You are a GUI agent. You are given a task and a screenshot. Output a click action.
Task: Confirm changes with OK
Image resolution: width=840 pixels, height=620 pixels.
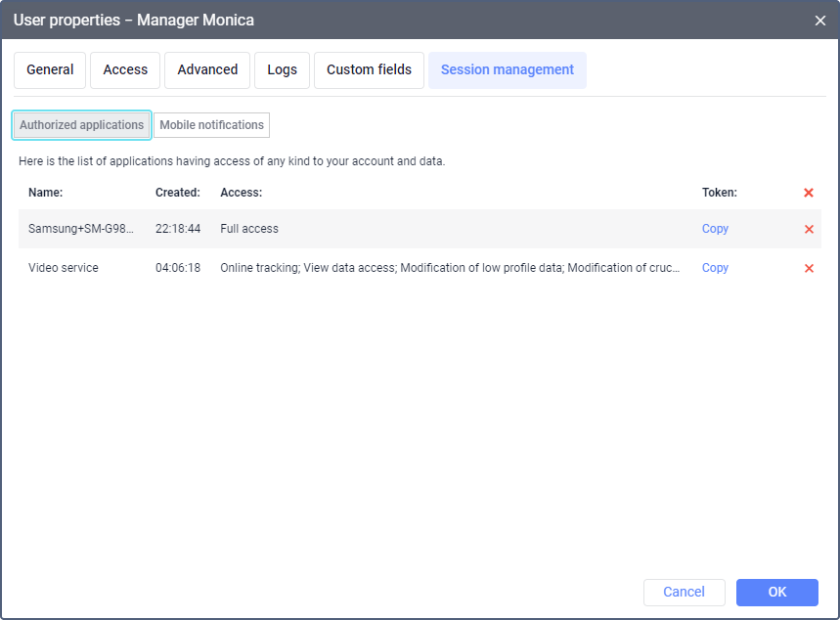tap(776, 592)
